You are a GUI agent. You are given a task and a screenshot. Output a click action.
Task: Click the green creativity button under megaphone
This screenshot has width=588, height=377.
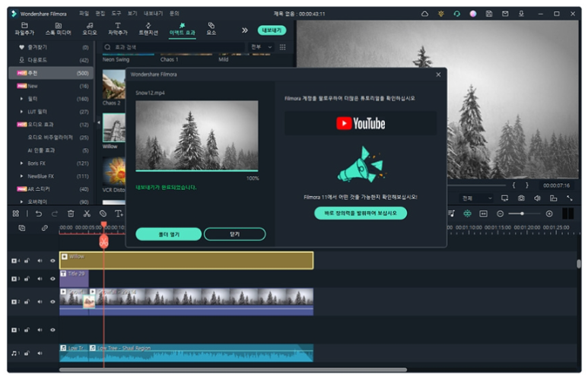click(361, 214)
